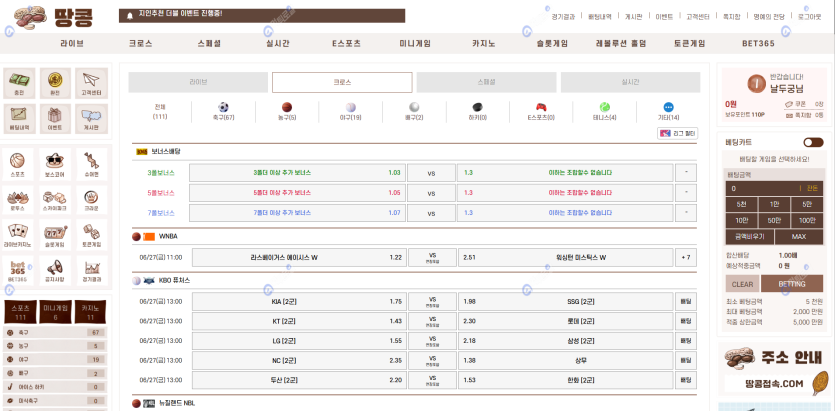
Task: Filter by baseball 야구 icon
Action: tap(350, 107)
